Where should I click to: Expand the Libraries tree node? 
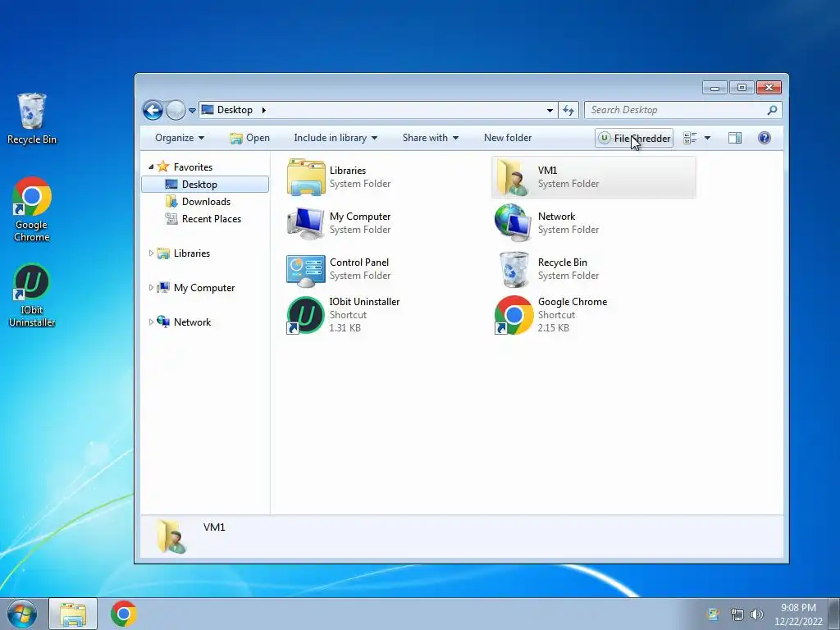151,253
